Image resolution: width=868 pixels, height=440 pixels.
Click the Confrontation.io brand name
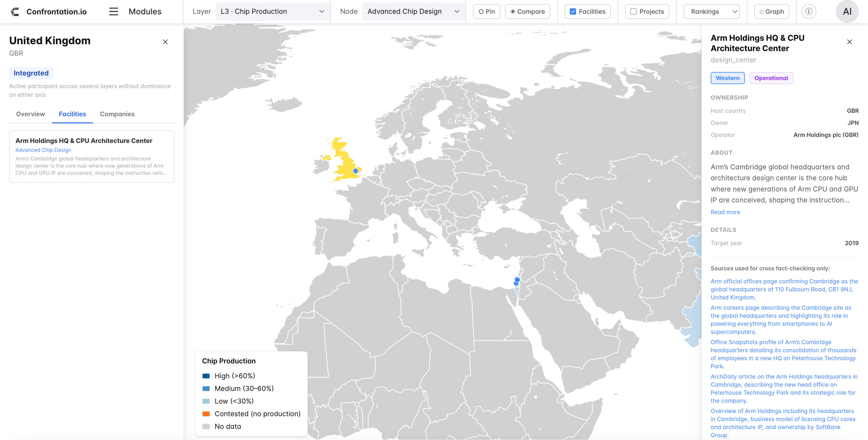(x=56, y=12)
